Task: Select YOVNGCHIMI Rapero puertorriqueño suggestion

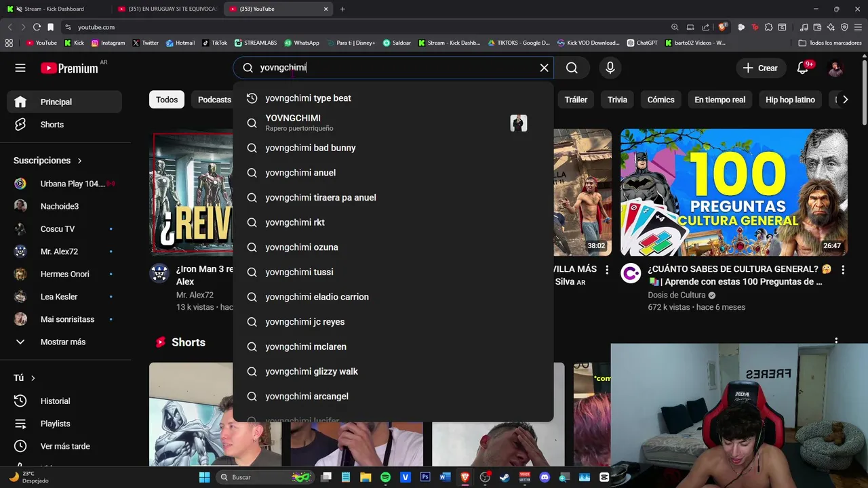Action: [393, 123]
